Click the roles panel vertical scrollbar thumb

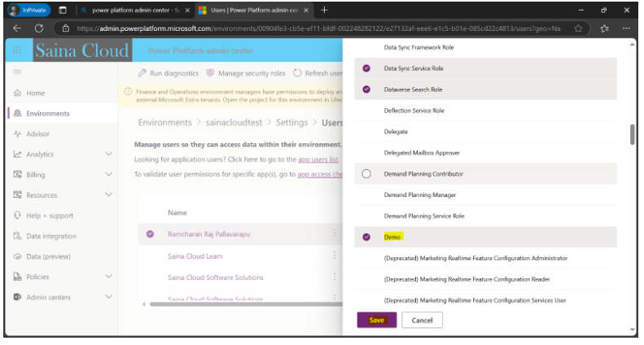632,135
